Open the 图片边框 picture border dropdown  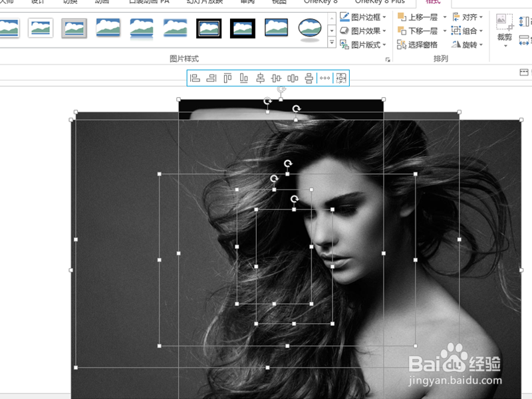[362, 17]
